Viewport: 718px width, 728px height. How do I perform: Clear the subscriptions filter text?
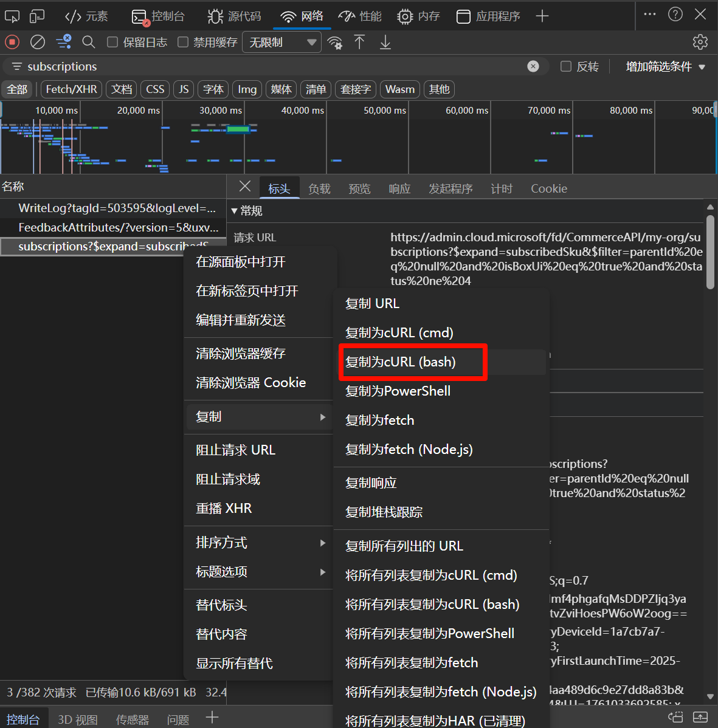[533, 66]
